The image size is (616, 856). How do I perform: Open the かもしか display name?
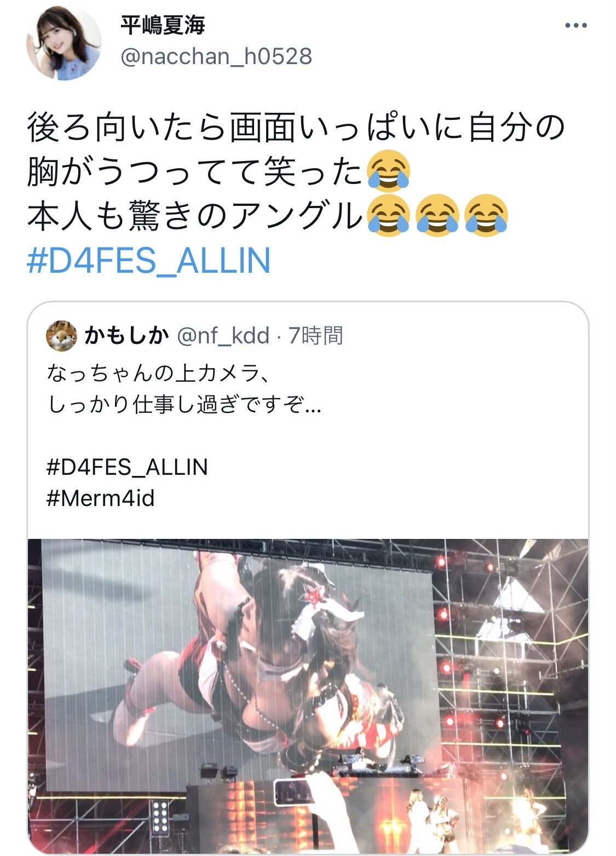pos(126,335)
